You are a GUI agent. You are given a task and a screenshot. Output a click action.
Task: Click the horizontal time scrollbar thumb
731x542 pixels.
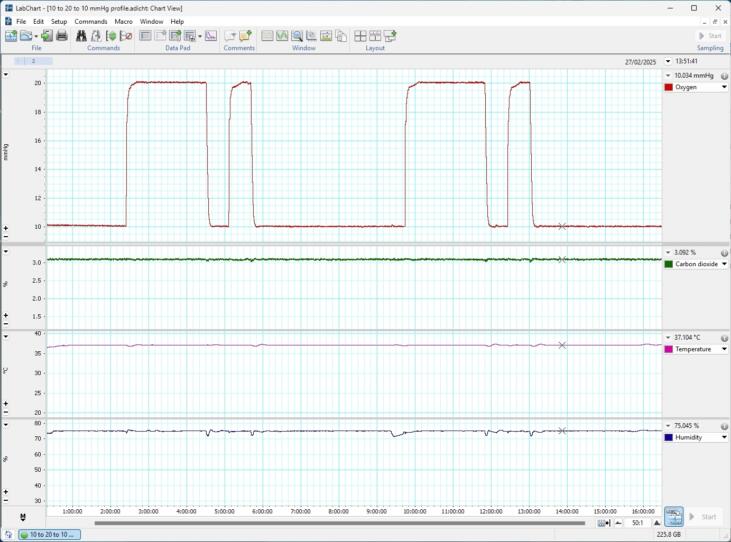point(339,523)
